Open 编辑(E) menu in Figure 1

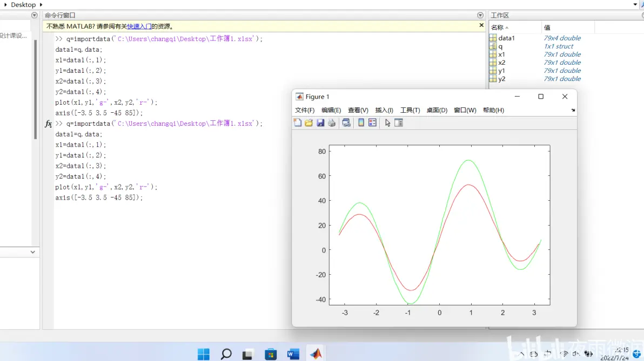pyautogui.click(x=331, y=110)
